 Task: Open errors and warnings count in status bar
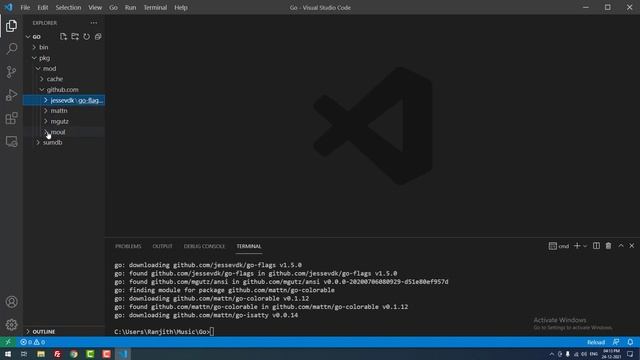(x=33, y=342)
